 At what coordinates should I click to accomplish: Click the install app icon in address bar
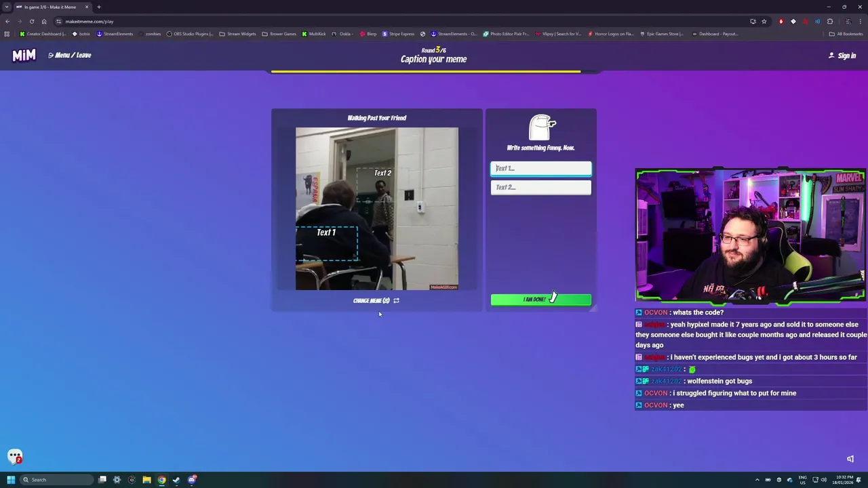tap(753, 21)
